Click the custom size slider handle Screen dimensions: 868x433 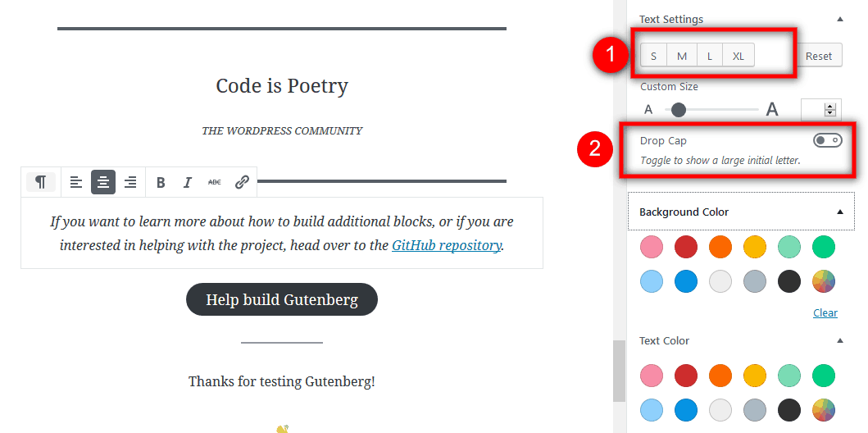[678, 110]
